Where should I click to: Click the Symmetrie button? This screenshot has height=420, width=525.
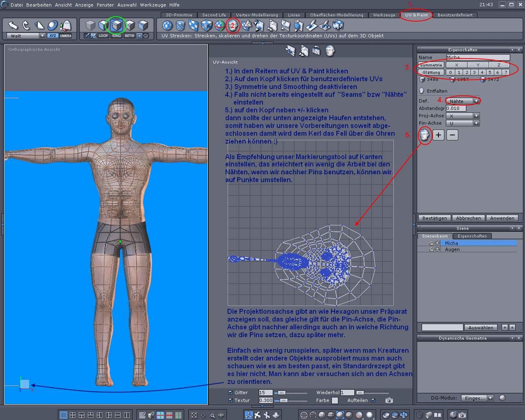431,65
